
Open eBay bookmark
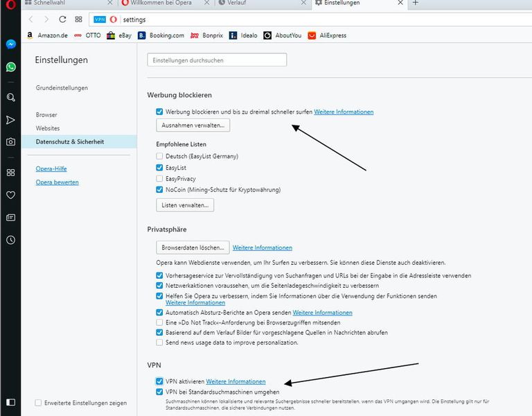click(x=119, y=35)
